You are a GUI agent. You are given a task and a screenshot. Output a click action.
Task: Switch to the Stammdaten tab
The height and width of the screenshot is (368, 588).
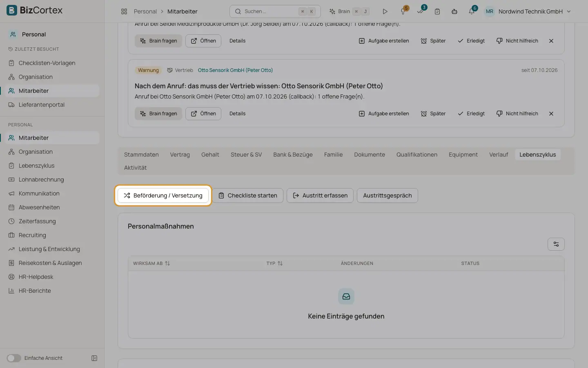click(141, 155)
